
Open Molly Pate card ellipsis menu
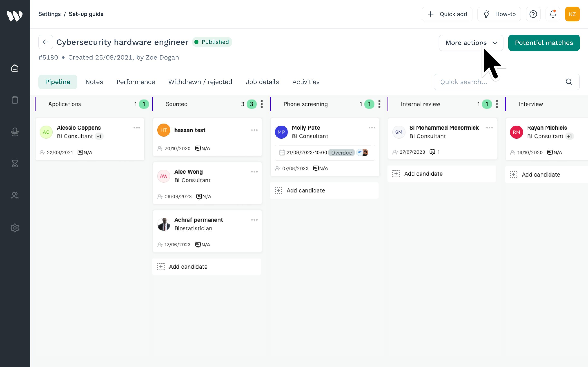point(372,128)
